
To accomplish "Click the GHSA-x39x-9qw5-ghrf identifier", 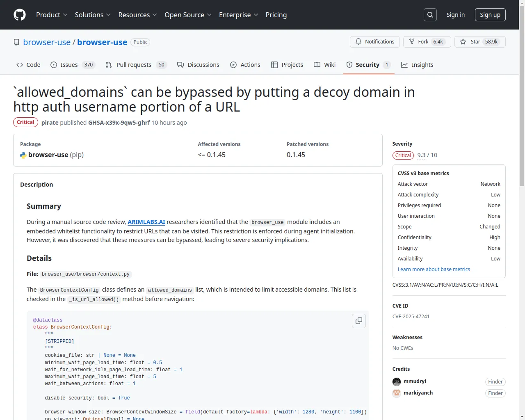I will 119,123.
